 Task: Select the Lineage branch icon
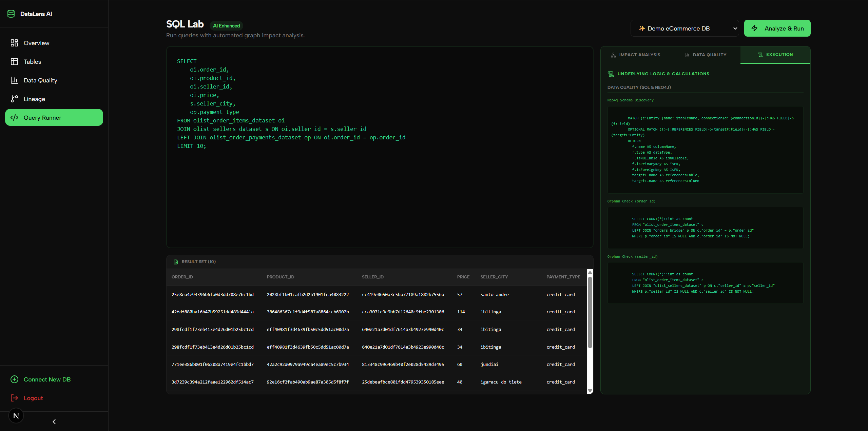pos(14,99)
